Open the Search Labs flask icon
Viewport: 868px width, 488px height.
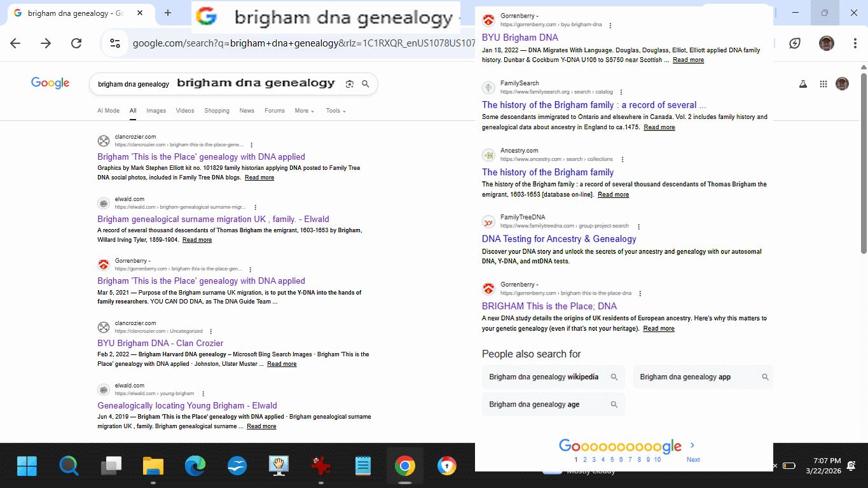click(x=803, y=84)
